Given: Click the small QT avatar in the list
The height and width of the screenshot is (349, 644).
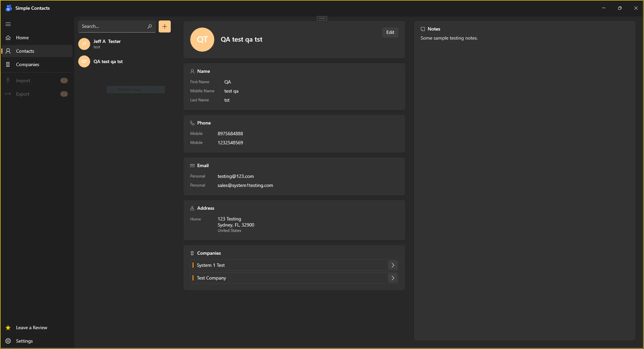Looking at the screenshot, I should point(84,61).
